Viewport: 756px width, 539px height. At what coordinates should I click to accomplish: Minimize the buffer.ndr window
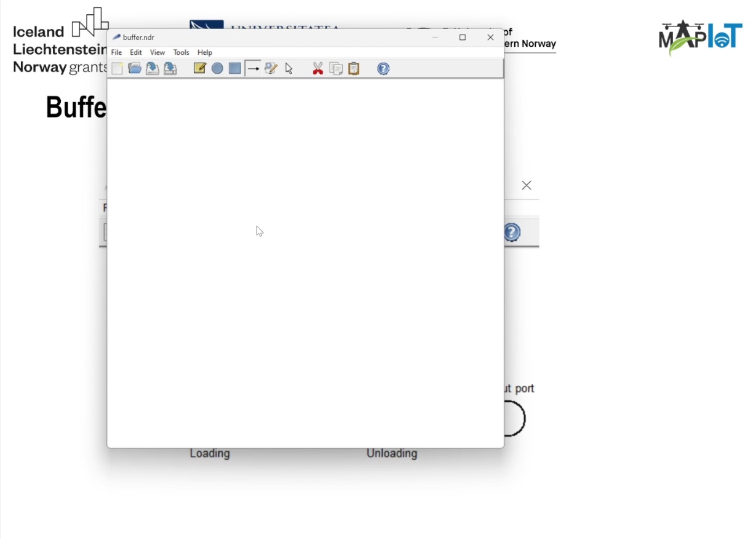pos(435,37)
